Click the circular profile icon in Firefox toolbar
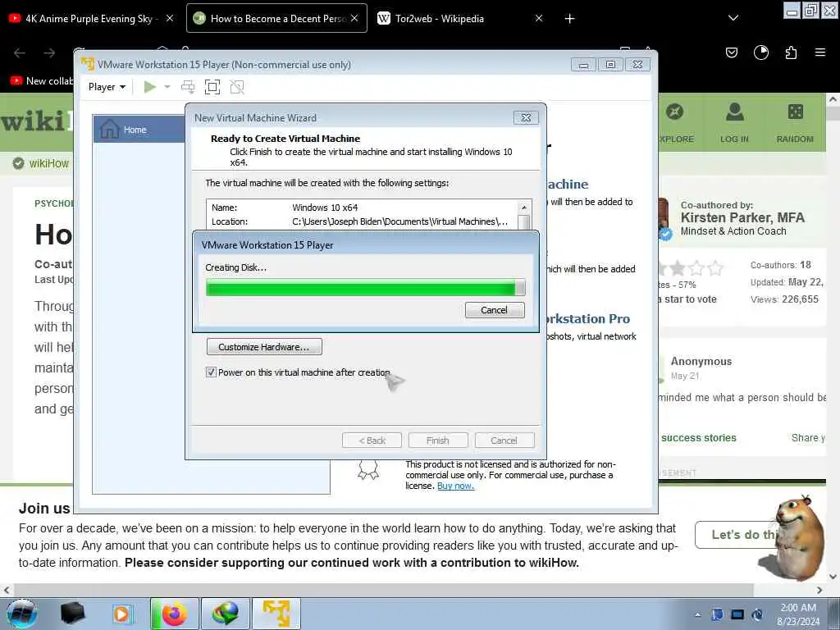The image size is (840, 630). coord(761,52)
